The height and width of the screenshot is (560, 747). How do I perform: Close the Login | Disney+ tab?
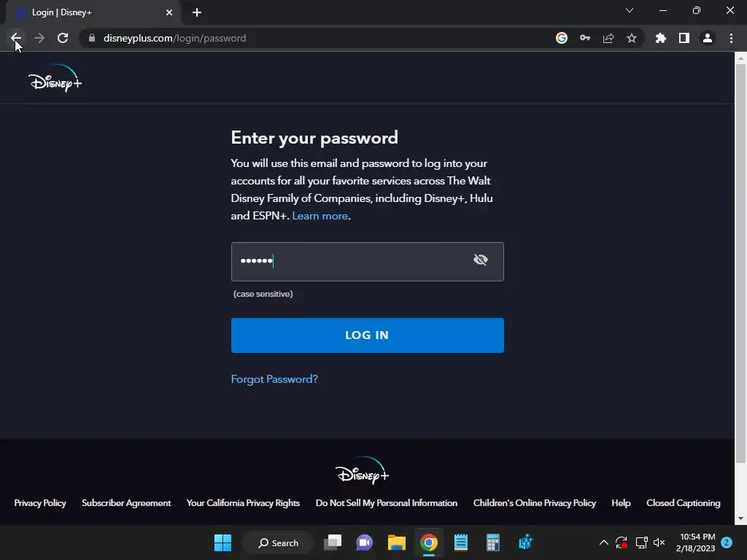point(169,12)
